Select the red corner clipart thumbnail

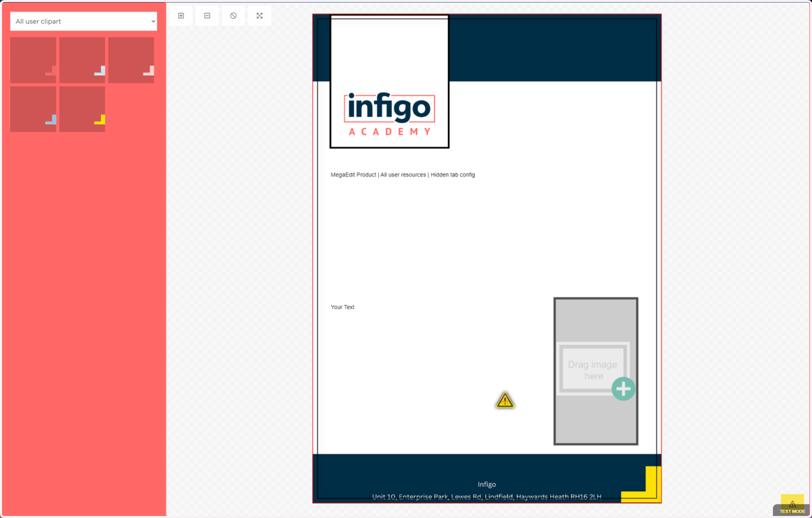[33, 60]
